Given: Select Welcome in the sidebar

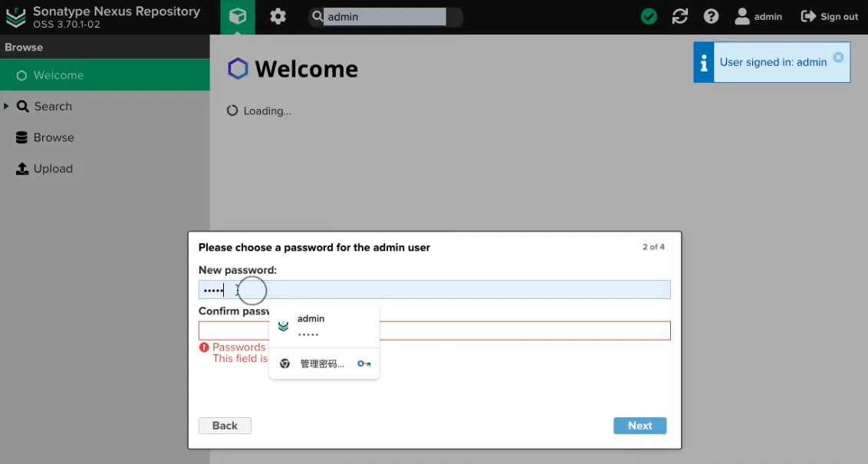Looking at the screenshot, I should tap(58, 75).
